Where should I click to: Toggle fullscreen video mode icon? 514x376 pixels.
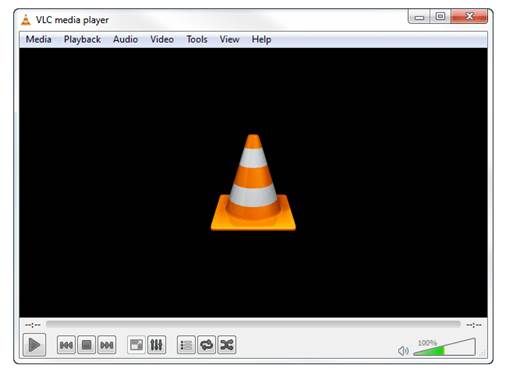136,345
